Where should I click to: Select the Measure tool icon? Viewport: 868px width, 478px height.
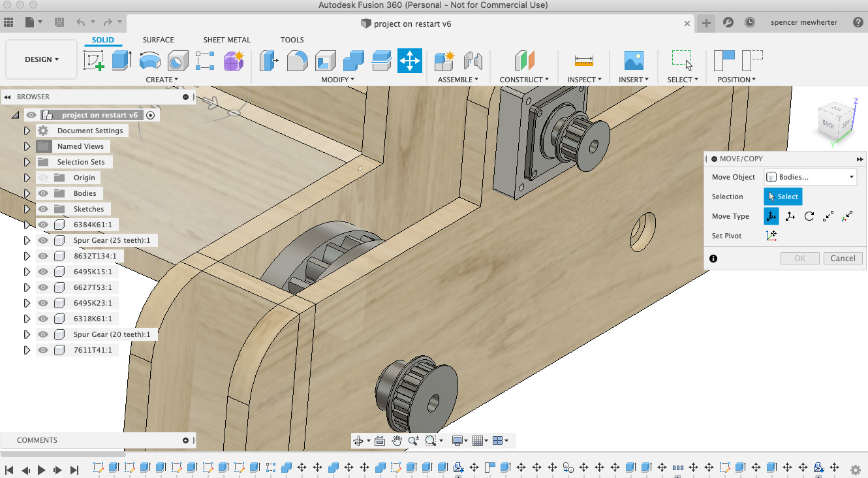(583, 61)
